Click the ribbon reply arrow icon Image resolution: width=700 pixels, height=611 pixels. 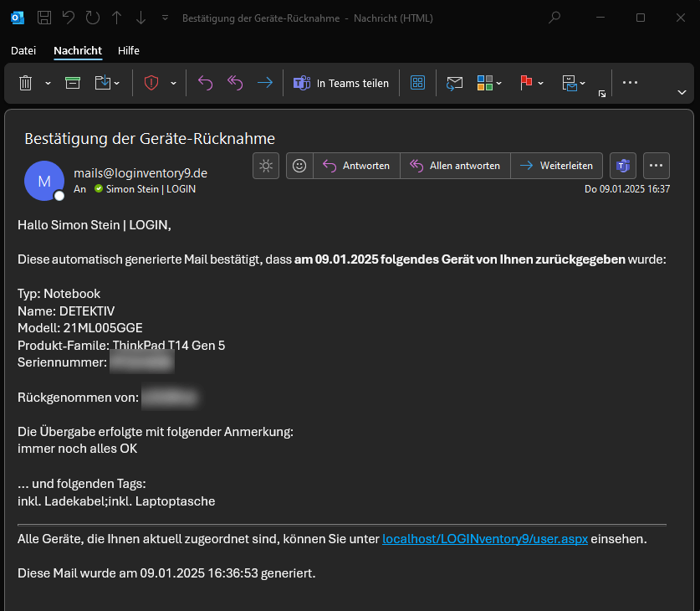[x=206, y=83]
